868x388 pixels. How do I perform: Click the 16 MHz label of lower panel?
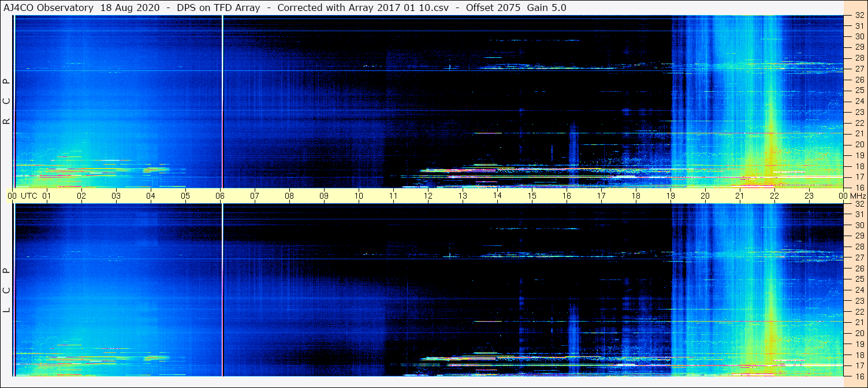point(859,376)
